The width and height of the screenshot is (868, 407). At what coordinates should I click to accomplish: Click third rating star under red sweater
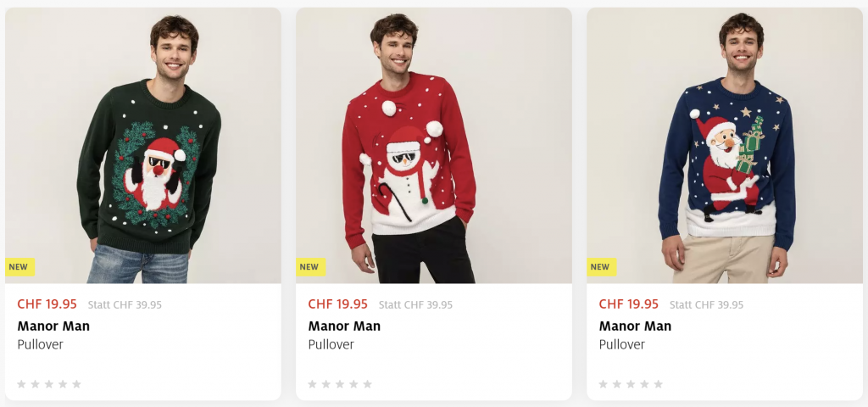click(x=340, y=384)
